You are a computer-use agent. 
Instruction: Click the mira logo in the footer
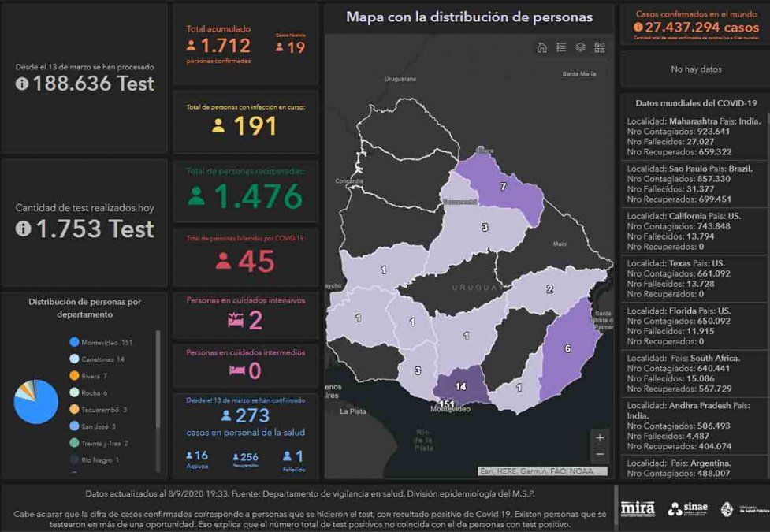pos(638,509)
